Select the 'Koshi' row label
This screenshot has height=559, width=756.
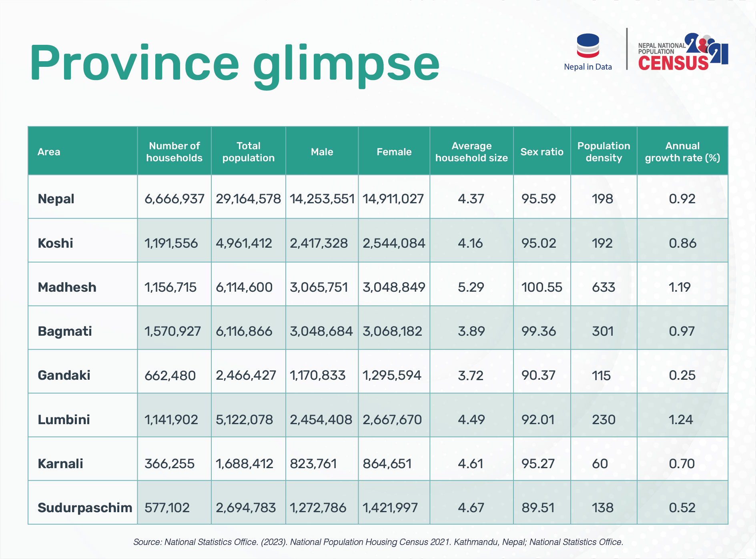pyautogui.click(x=55, y=243)
